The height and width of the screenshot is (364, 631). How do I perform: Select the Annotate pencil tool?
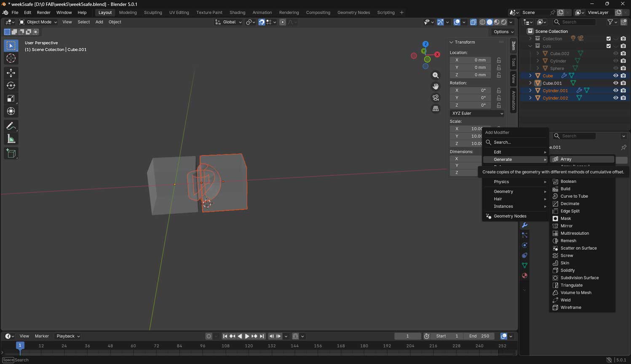pos(11,126)
